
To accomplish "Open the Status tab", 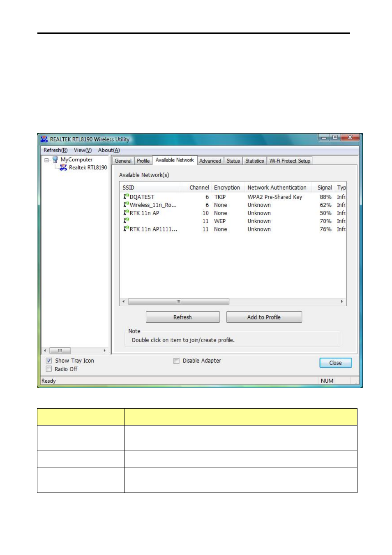I will pos(233,161).
